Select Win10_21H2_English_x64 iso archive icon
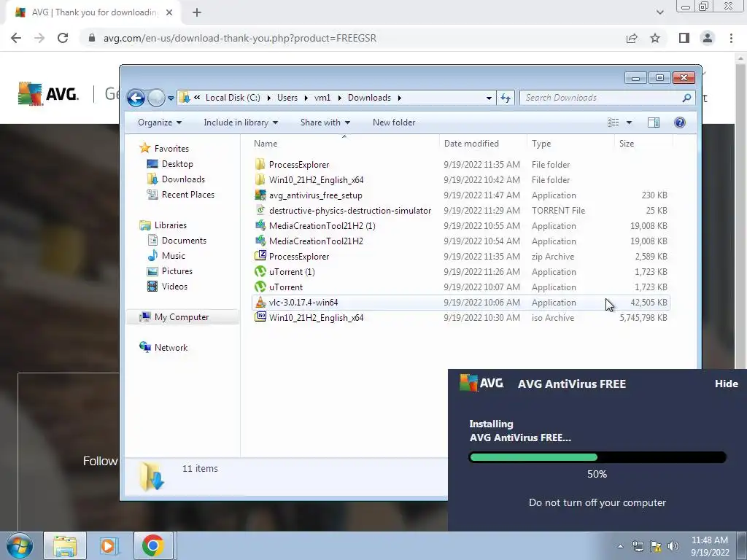This screenshot has height=560, width=747. coord(260,317)
